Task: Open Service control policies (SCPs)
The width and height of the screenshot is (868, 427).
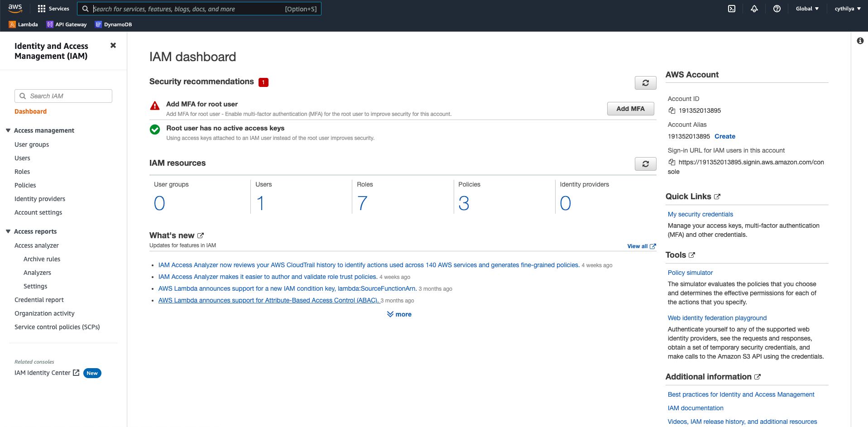Action: tap(57, 327)
